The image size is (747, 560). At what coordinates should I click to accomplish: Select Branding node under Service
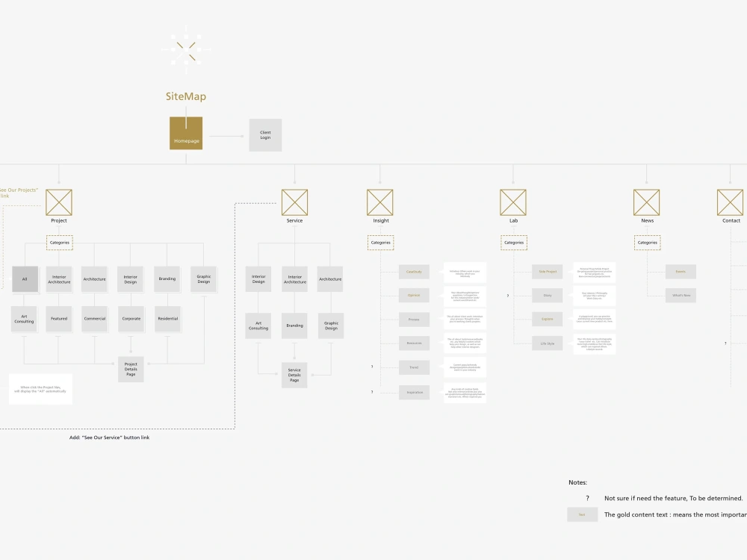tap(294, 326)
